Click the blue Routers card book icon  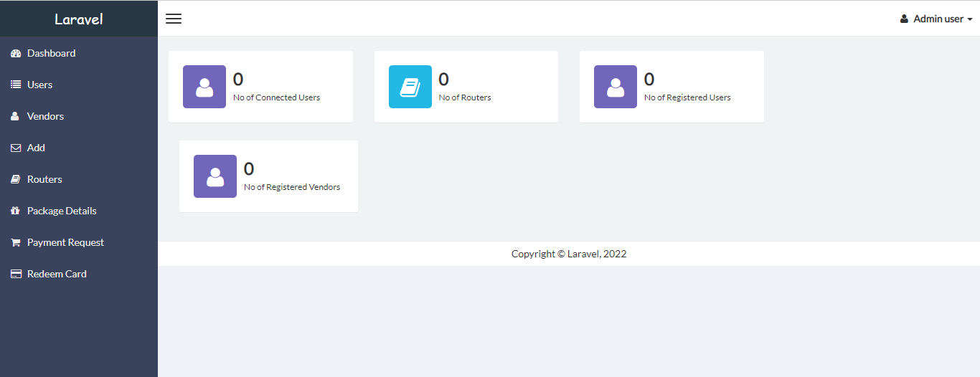click(x=410, y=87)
